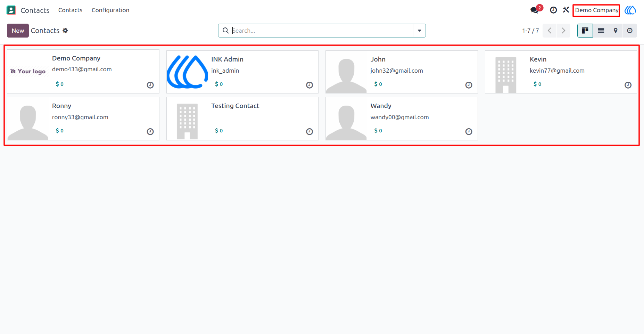
Task: Open activity clock on Wandy card
Action: click(x=469, y=132)
